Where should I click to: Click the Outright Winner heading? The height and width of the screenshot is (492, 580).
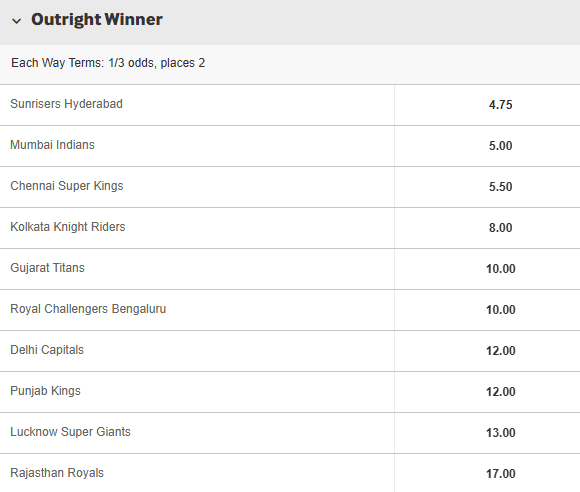97,20
